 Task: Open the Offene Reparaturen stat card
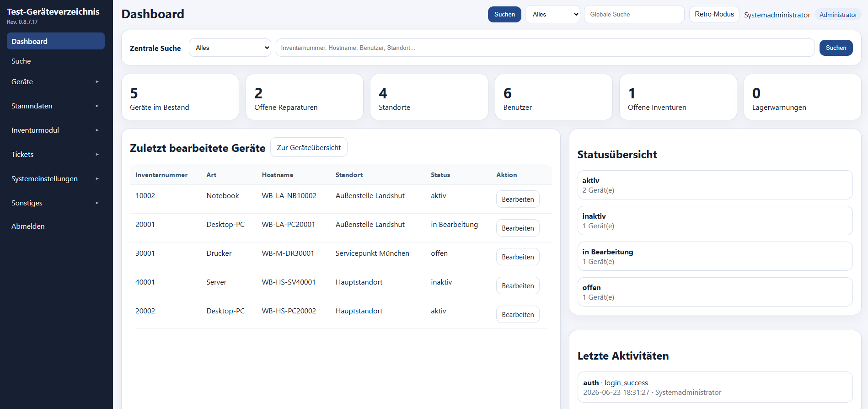click(x=305, y=97)
